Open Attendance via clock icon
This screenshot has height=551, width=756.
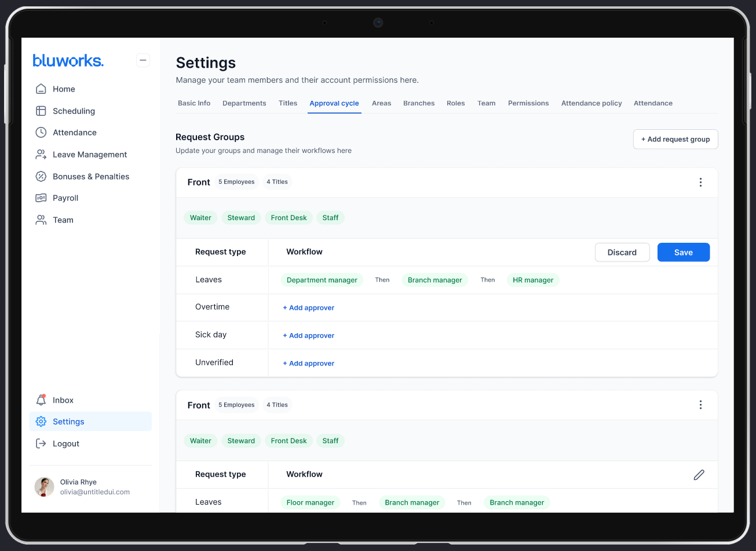(41, 133)
